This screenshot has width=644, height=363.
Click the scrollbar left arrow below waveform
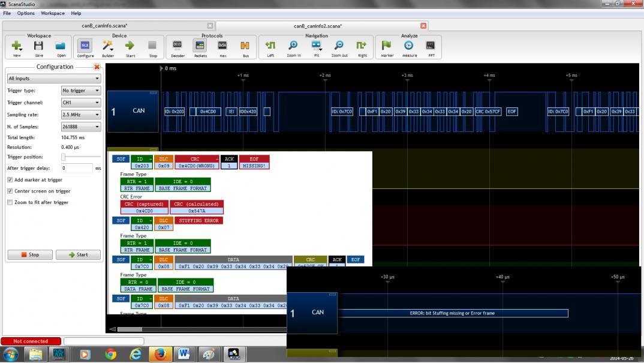coord(113,329)
